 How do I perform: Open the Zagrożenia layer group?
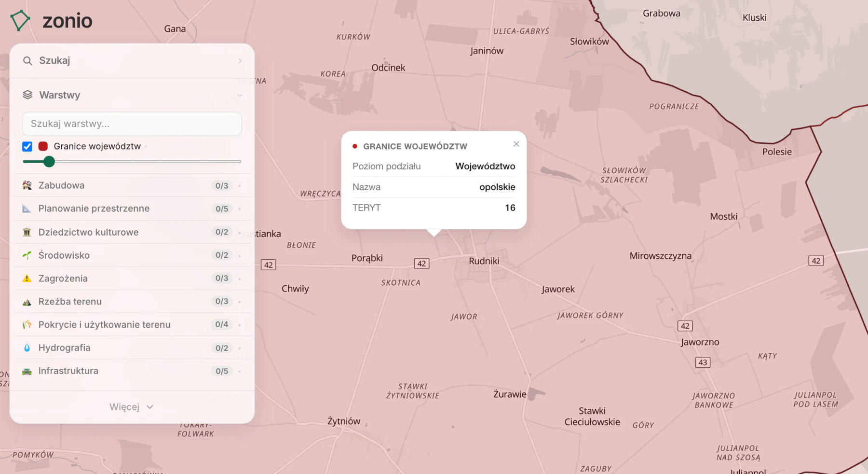click(132, 279)
